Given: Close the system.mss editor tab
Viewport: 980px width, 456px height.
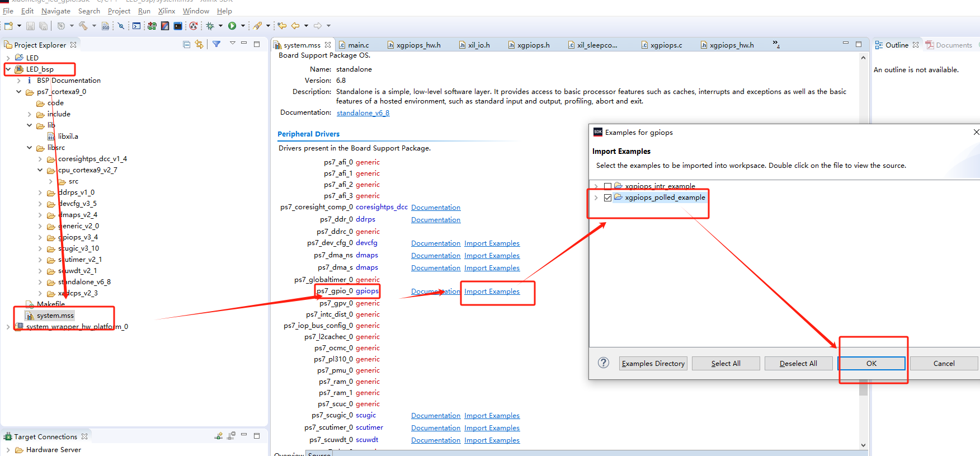Looking at the screenshot, I should coord(328,45).
